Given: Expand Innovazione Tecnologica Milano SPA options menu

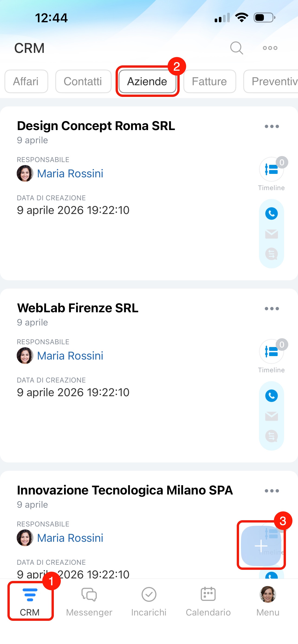Looking at the screenshot, I should point(272,491).
